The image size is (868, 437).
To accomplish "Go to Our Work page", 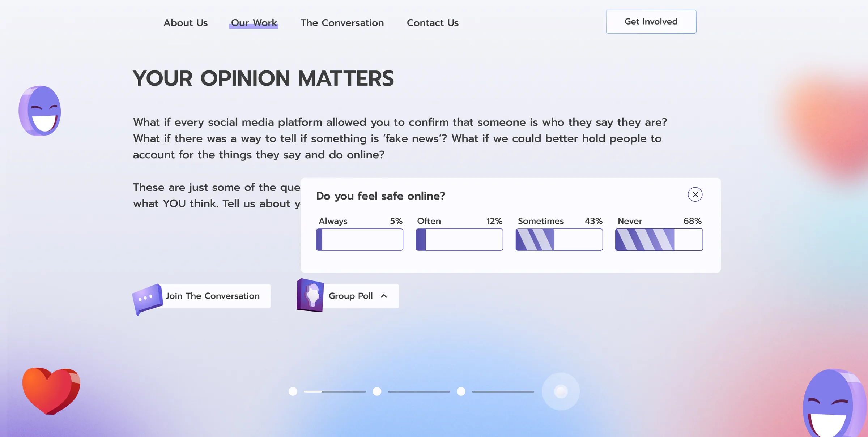I will click(x=254, y=23).
